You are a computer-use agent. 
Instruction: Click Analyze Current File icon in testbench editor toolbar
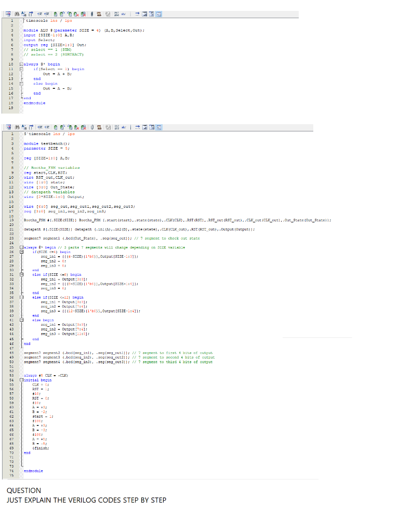coord(108,127)
